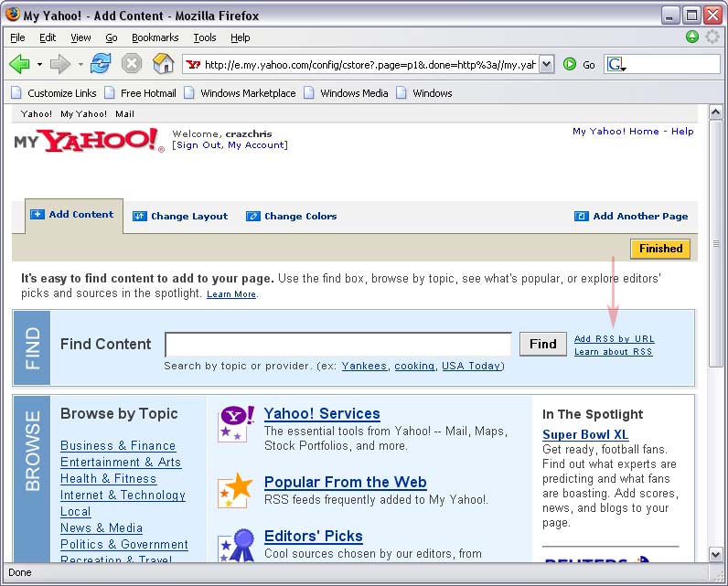This screenshot has height=586, width=728.
Task: Click into the Find Content search field
Action: coord(337,344)
